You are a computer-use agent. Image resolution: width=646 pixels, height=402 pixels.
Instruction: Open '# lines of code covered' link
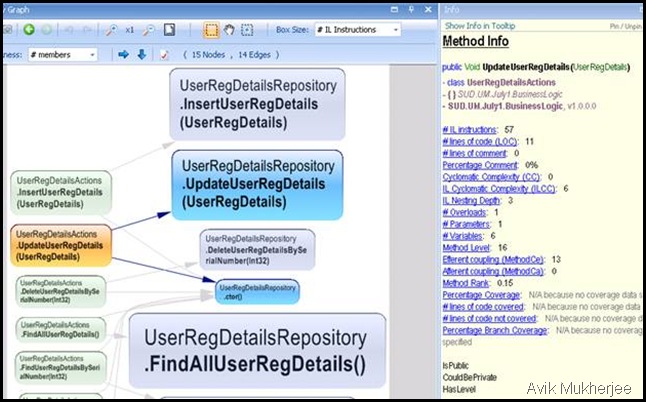tap(483, 307)
